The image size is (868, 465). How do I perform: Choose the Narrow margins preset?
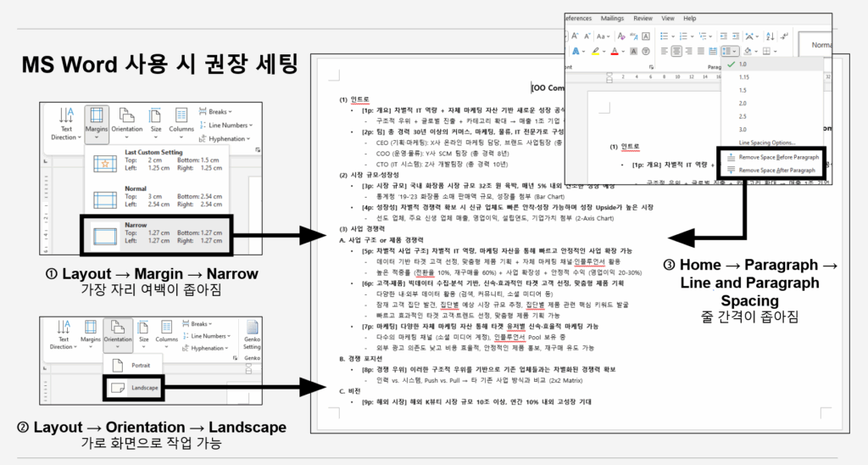click(x=157, y=235)
